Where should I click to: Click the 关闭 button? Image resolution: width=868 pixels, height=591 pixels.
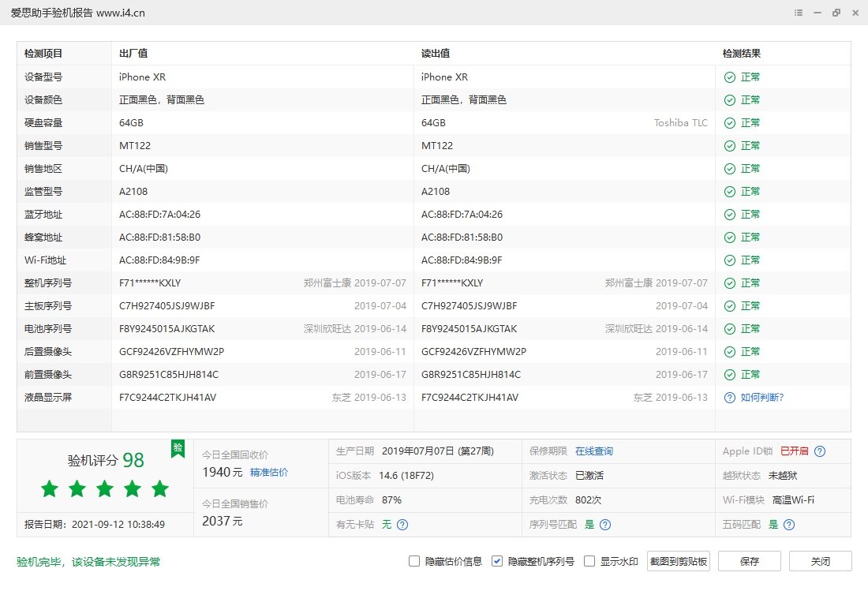point(820,562)
